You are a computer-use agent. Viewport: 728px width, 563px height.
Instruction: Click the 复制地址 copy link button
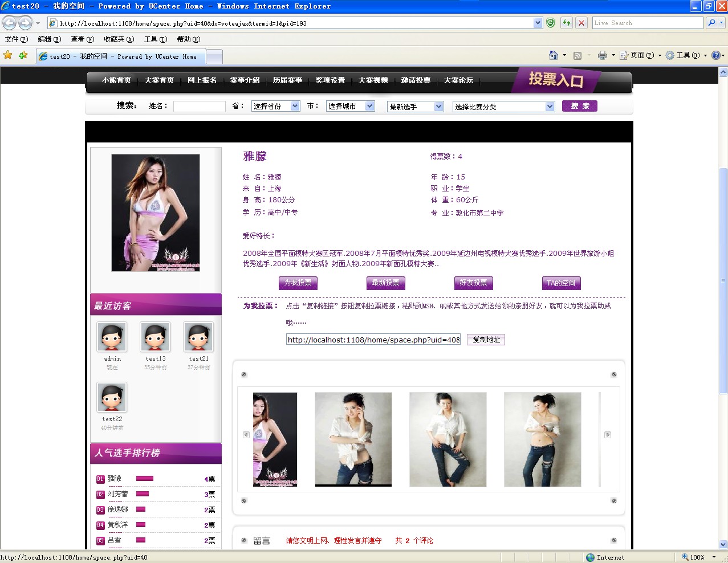[x=486, y=340]
